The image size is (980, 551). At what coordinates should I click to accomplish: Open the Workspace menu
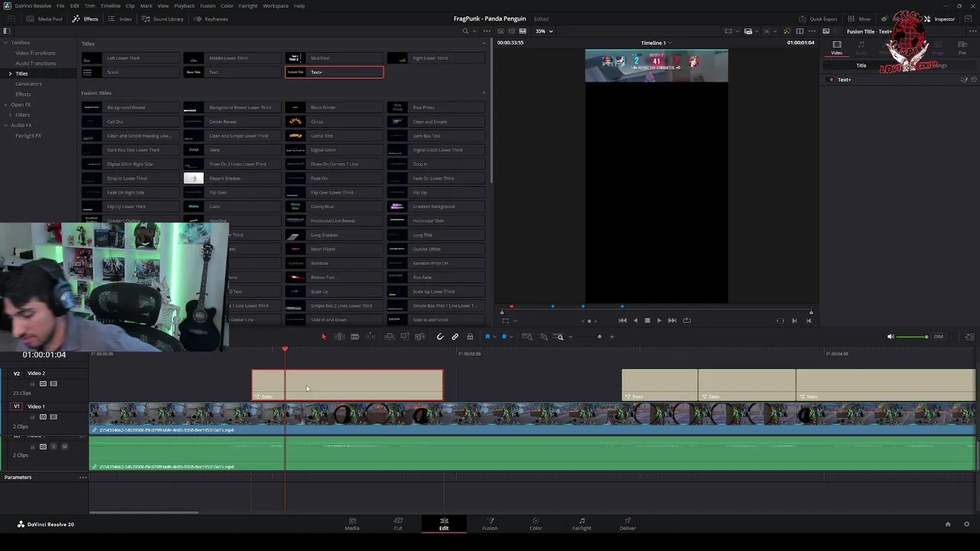[x=276, y=5]
